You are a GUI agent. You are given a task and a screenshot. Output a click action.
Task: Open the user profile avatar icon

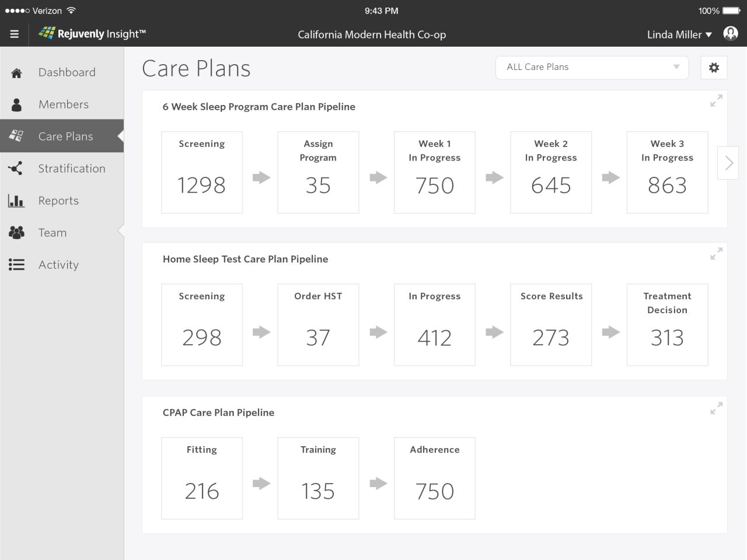730,34
